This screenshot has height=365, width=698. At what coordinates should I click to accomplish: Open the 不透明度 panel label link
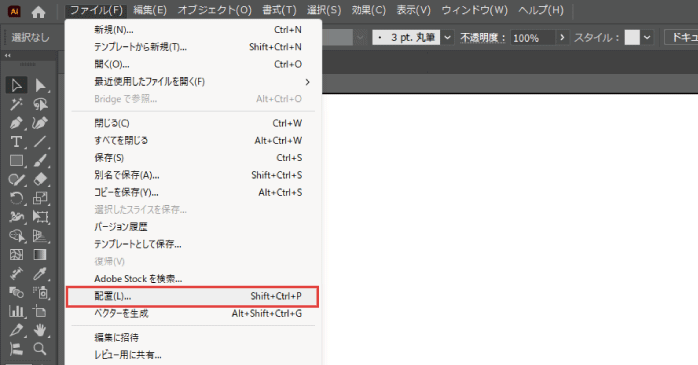pyautogui.click(x=483, y=38)
